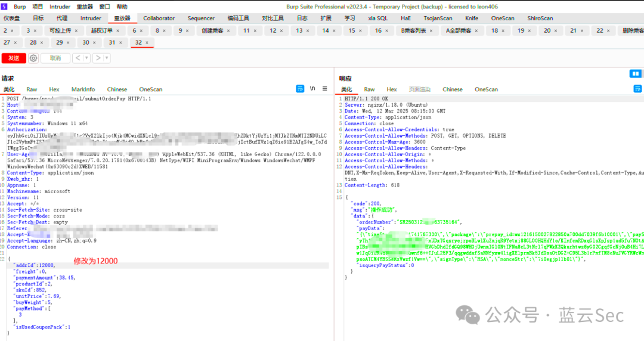
Task: Click the orderNumber value in response
Action: [x=428, y=222]
